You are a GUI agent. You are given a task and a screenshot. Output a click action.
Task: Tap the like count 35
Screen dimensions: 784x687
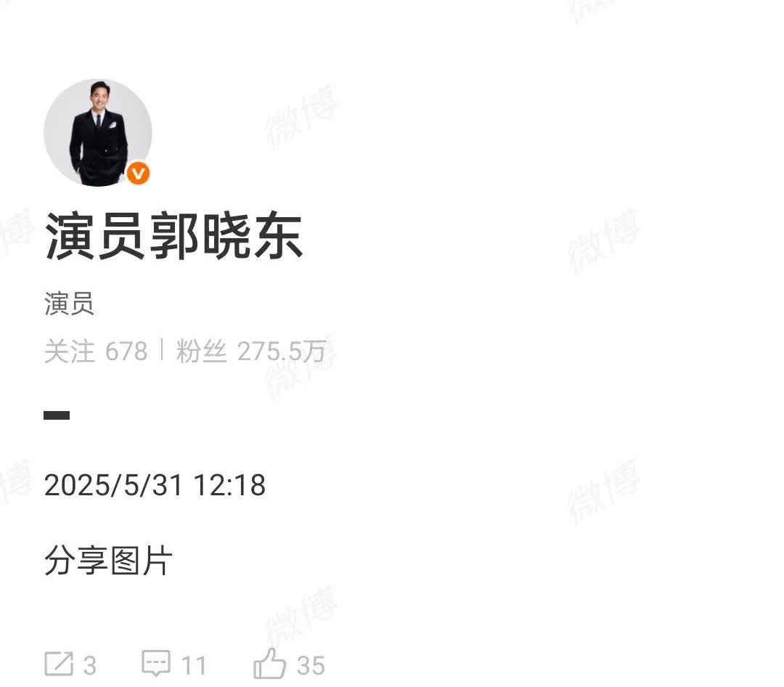click(311, 666)
